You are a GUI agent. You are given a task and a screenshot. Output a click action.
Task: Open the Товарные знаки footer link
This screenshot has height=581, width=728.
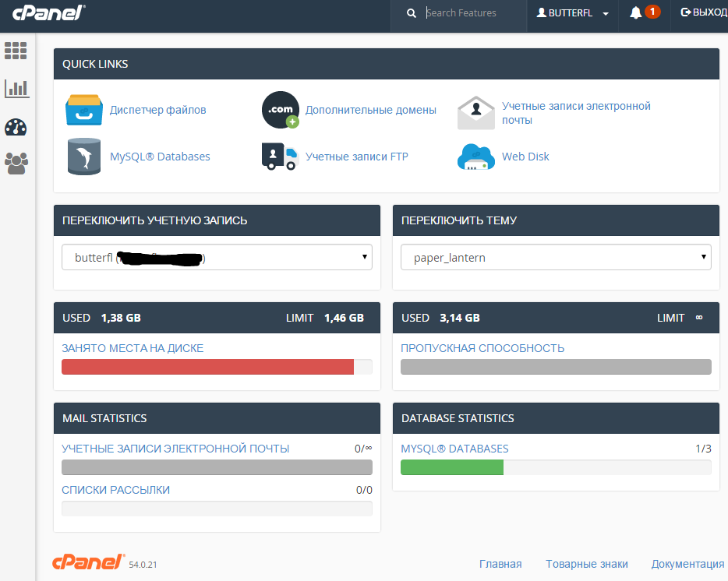tap(586, 564)
